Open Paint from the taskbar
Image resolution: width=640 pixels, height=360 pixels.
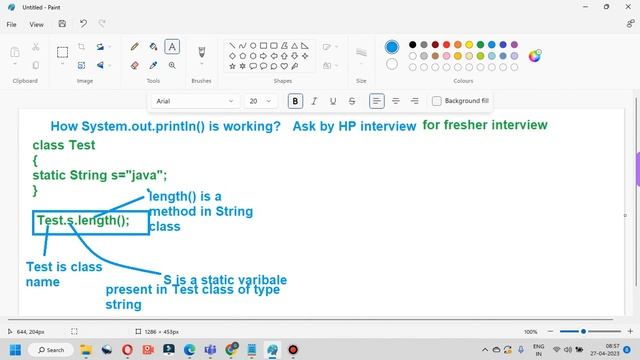[272, 350]
